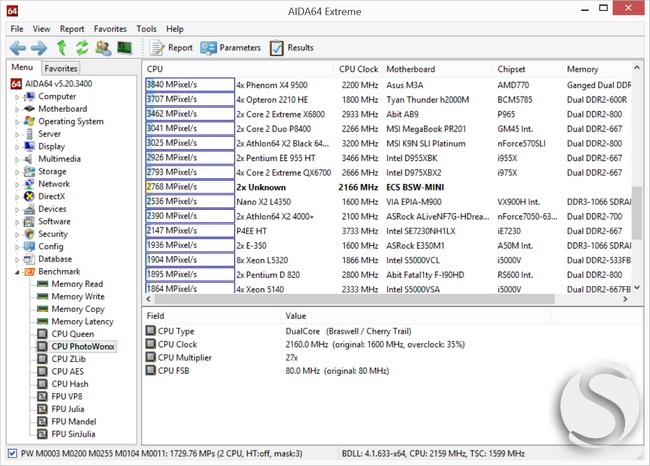
Task: Collapse the Benchmark tree node
Action: [x=17, y=272]
